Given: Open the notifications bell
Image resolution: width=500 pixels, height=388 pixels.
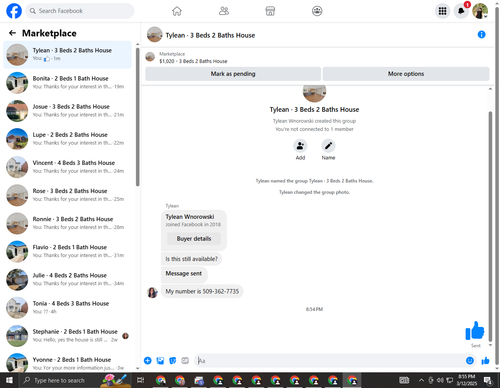Looking at the screenshot, I should (x=461, y=11).
